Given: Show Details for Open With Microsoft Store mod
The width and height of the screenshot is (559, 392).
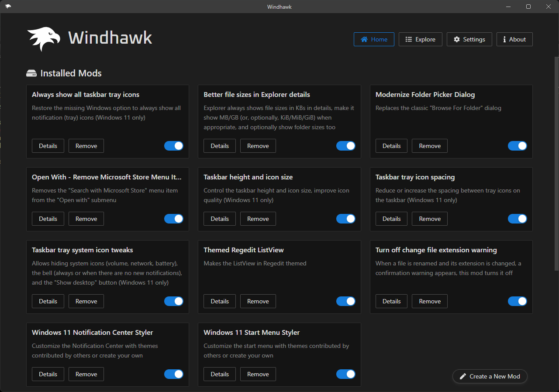Looking at the screenshot, I should pos(48,219).
